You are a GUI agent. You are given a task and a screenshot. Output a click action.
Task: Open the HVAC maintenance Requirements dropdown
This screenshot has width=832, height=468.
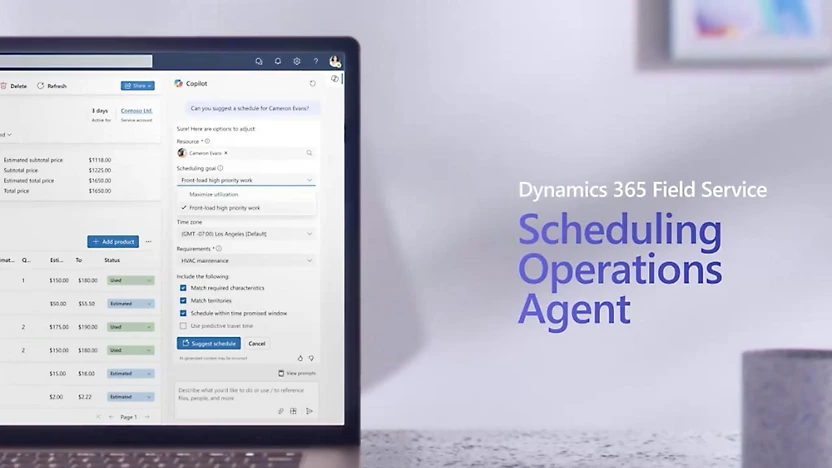pyautogui.click(x=309, y=260)
